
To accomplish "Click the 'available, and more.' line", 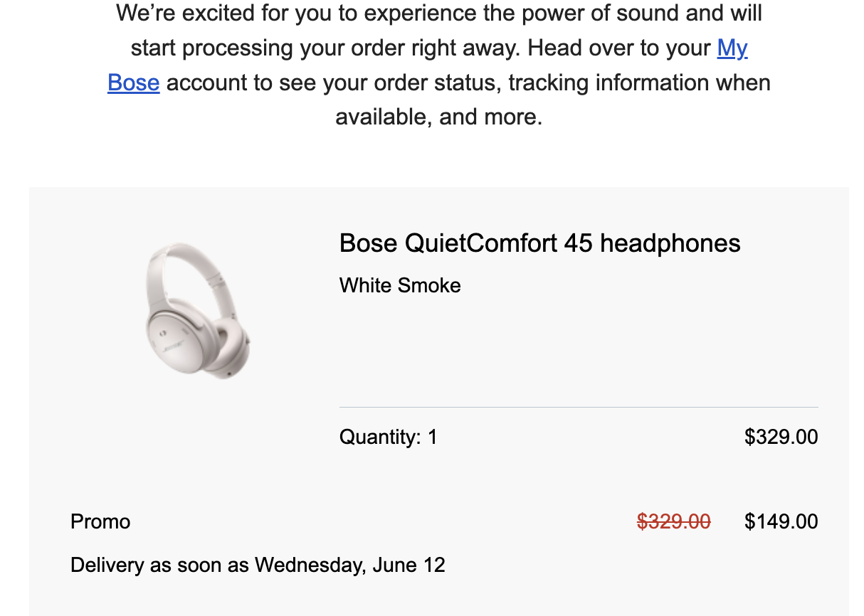I will coord(438,117).
